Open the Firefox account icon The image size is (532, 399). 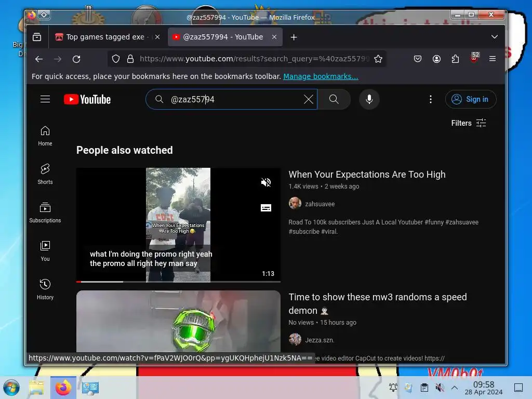436,59
